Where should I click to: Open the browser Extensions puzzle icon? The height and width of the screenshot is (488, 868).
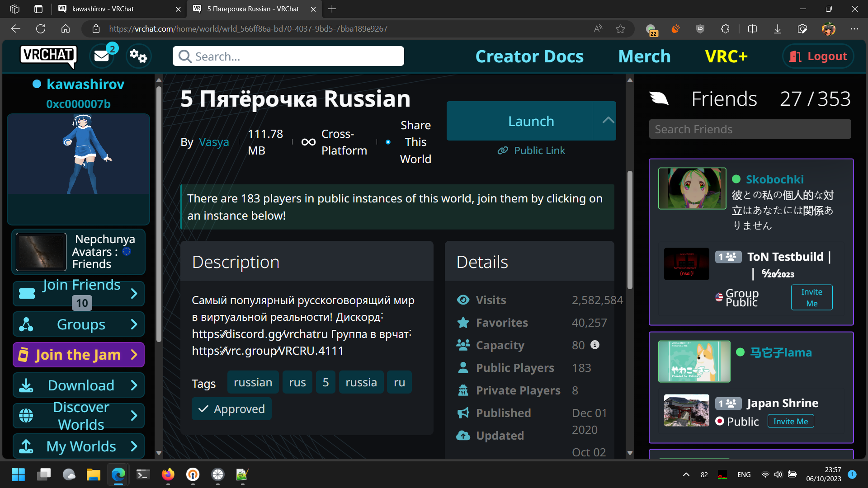[725, 29]
